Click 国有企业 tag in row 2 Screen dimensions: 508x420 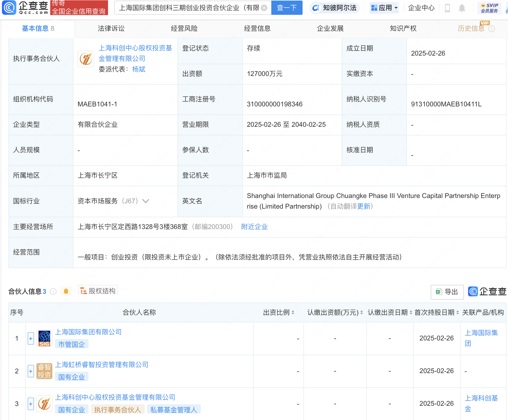coord(71,377)
